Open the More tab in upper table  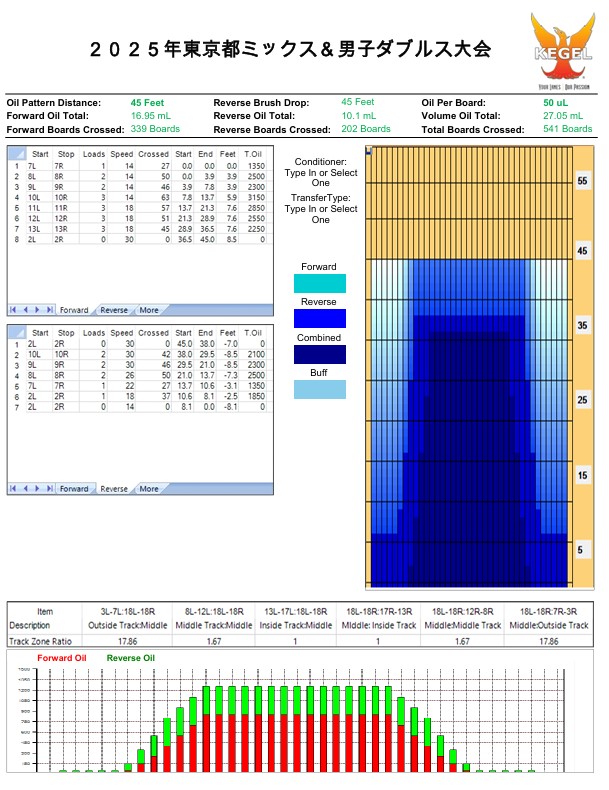[x=149, y=310]
